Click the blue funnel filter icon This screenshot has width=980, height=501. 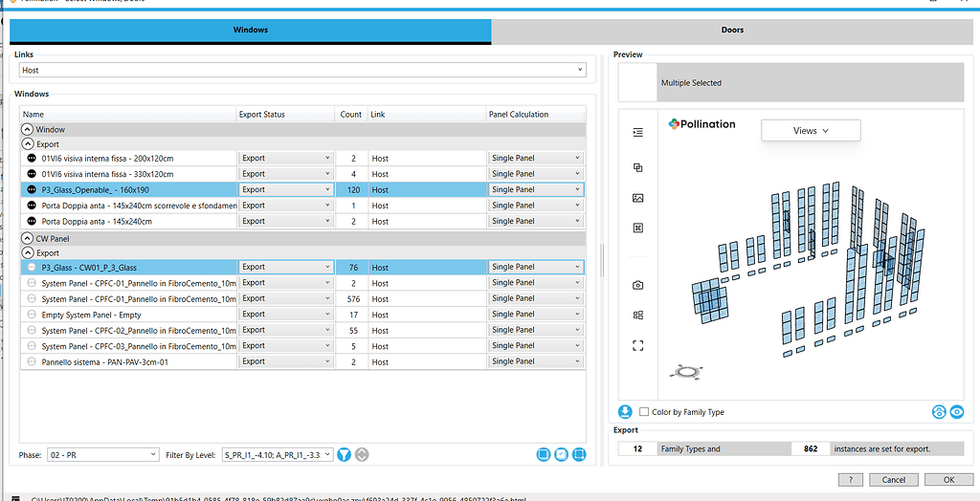[344, 455]
